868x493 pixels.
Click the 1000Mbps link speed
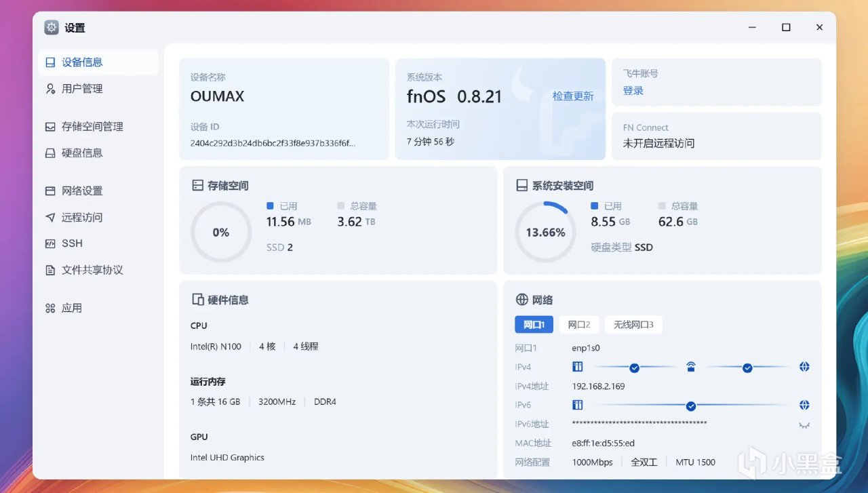pyautogui.click(x=593, y=462)
